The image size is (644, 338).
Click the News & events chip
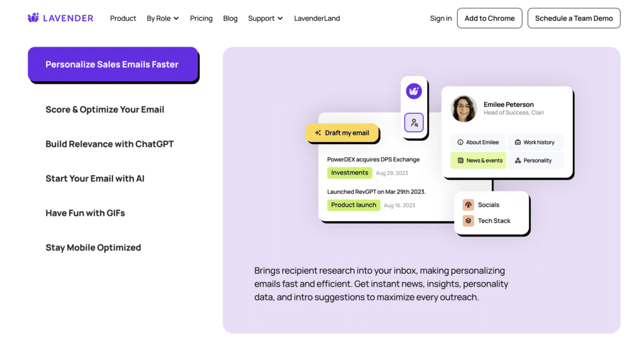pos(478,161)
